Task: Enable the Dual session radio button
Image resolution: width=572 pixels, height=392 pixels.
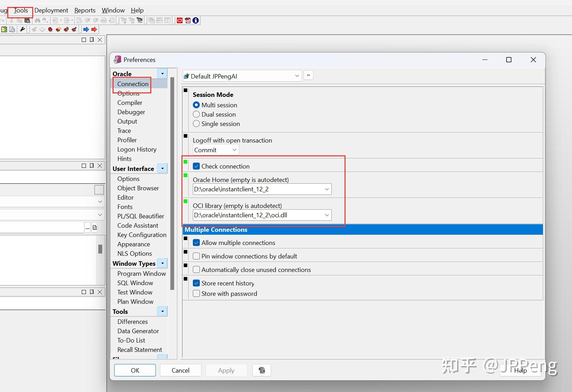Action: (x=196, y=114)
